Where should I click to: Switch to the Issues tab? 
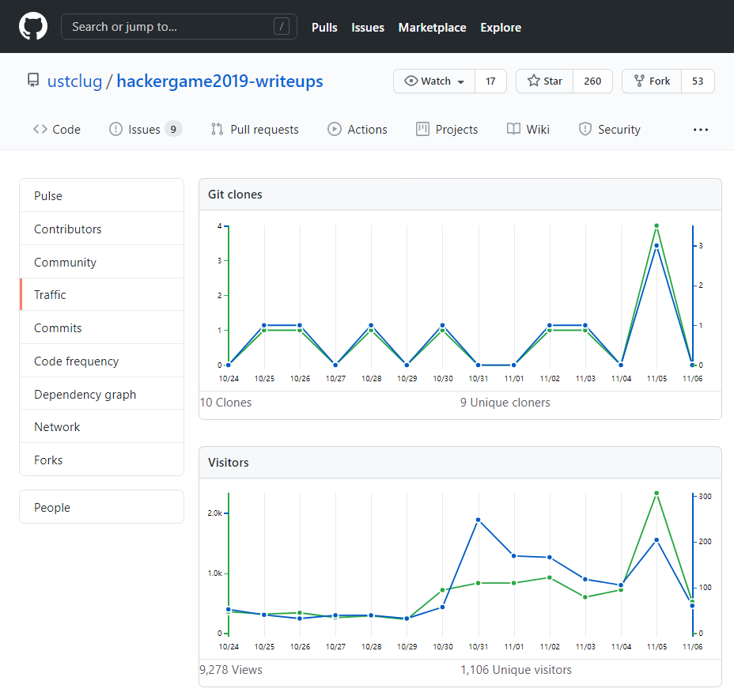click(x=145, y=129)
